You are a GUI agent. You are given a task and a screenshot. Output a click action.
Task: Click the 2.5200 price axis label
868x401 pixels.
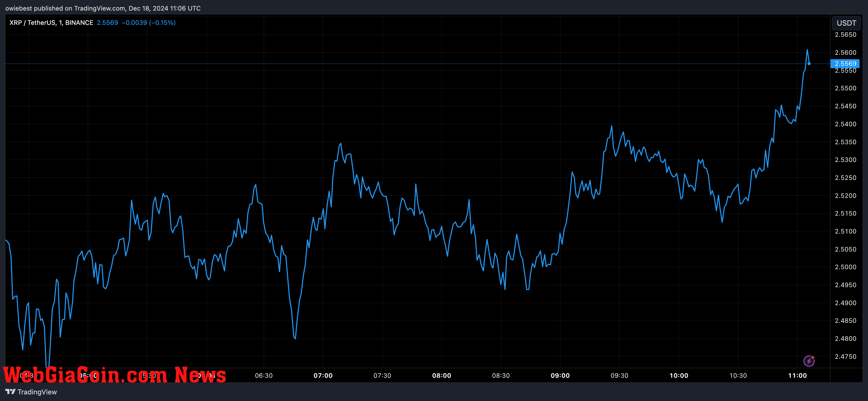tap(846, 195)
